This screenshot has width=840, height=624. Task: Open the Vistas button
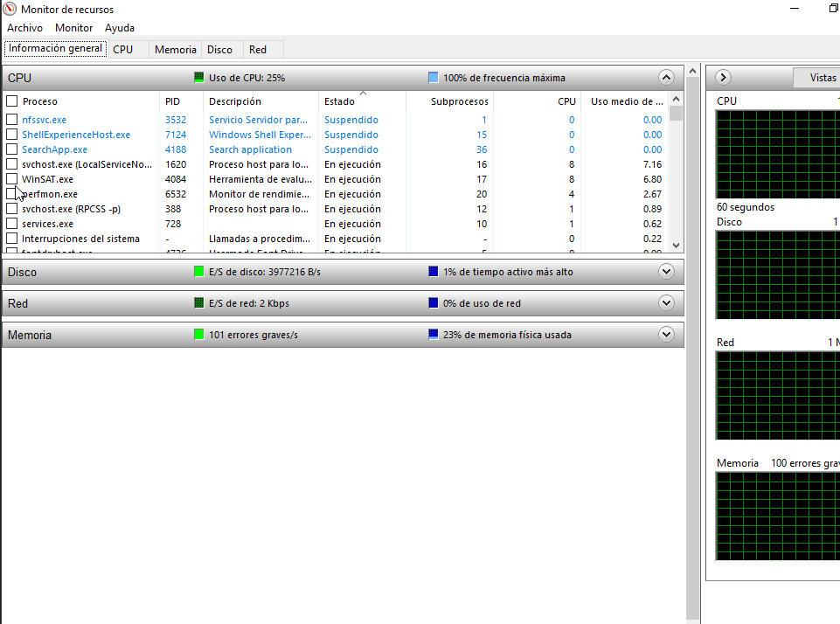point(822,78)
